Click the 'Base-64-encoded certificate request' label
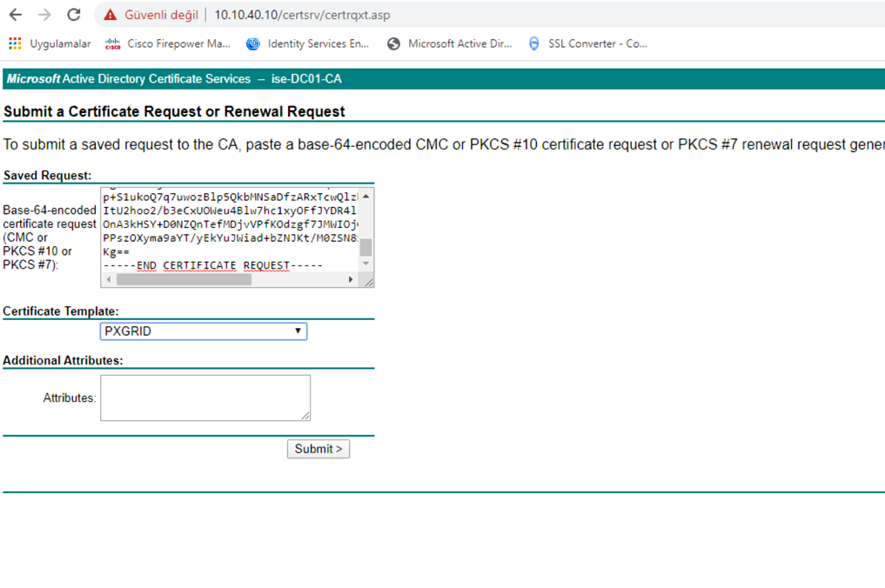 point(50,237)
